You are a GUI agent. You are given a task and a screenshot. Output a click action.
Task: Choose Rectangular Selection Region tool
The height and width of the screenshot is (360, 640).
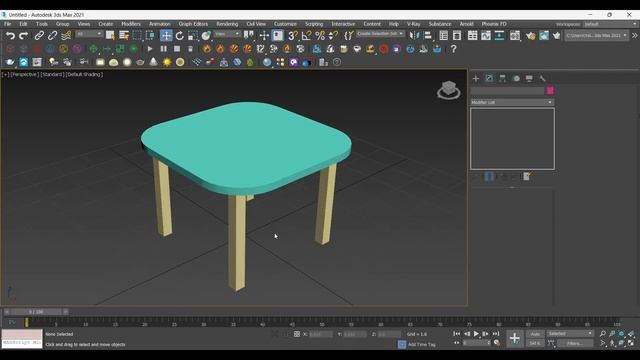[137, 36]
